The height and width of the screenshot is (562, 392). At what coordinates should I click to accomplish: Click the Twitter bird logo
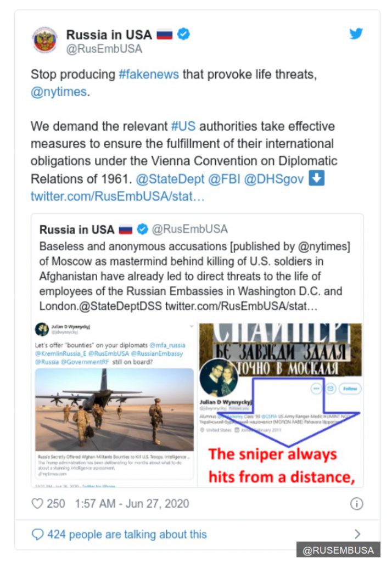pyautogui.click(x=356, y=33)
